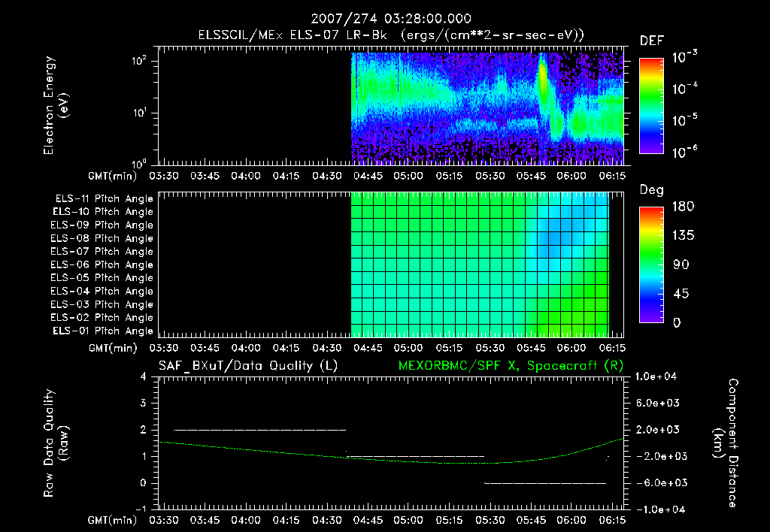
Task: Select ELS-07 Pitch Angle row label
Action: 102,251
